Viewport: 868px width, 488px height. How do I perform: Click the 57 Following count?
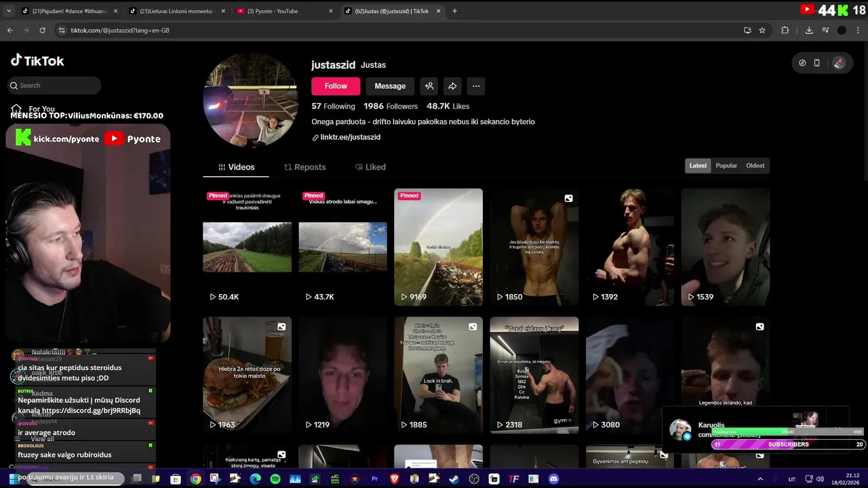333,106
